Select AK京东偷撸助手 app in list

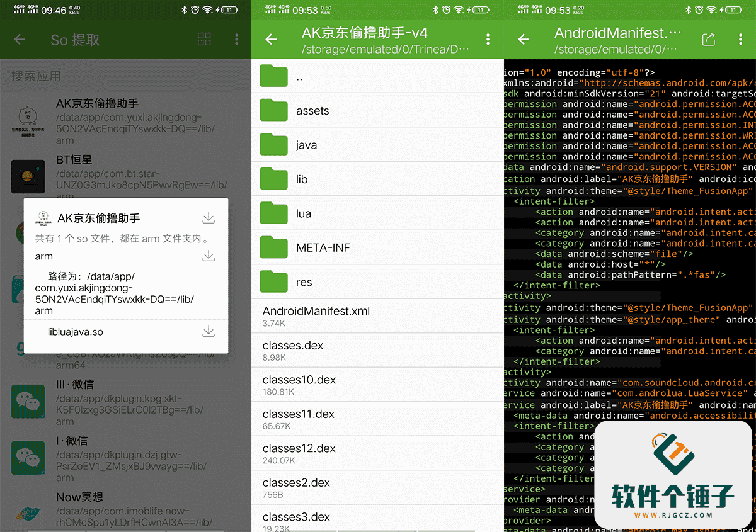pos(125,121)
